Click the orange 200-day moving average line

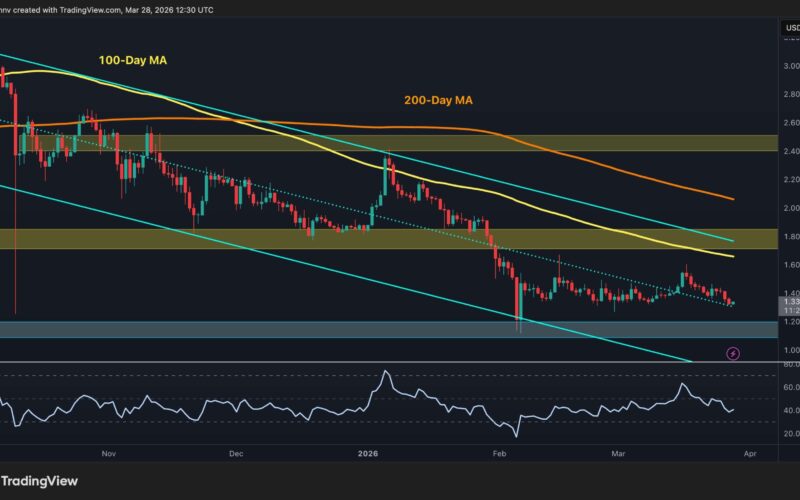[x=600, y=160]
